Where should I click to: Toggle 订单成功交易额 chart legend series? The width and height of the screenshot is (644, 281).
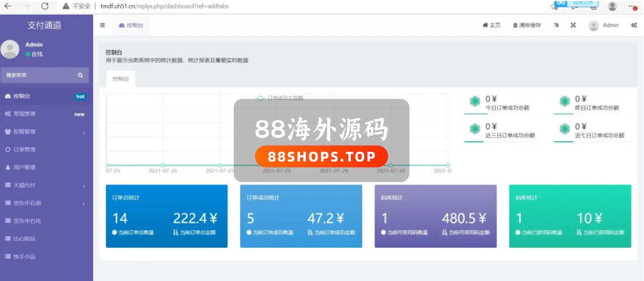281,98
